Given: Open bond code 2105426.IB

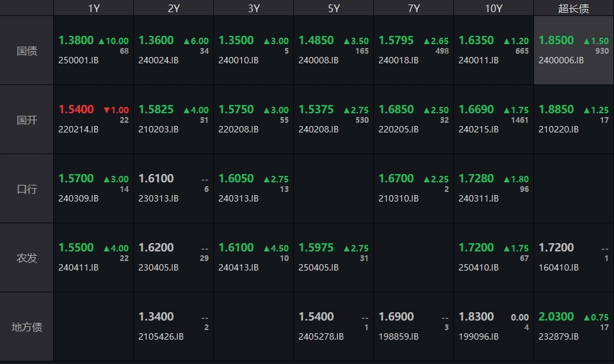Looking at the screenshot, I should pos(161,336).
